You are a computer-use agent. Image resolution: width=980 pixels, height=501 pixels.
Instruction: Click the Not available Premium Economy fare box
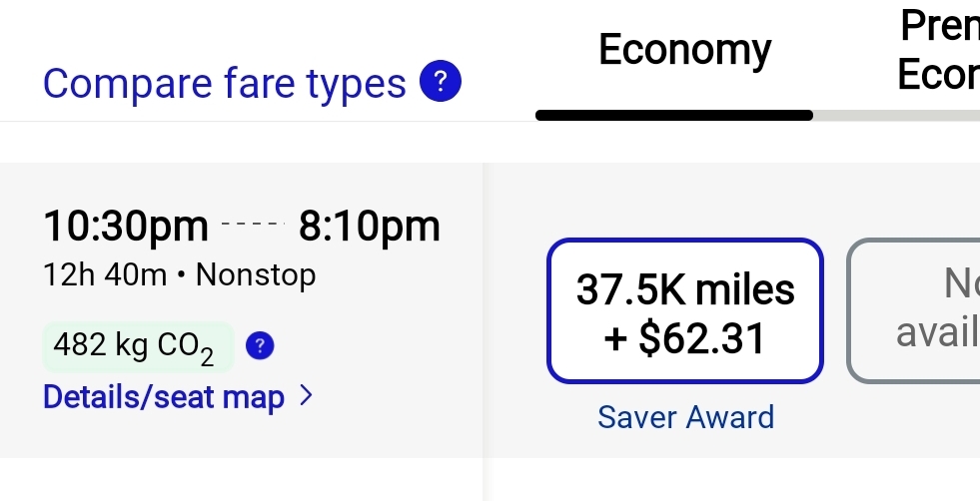pos(913,310)
